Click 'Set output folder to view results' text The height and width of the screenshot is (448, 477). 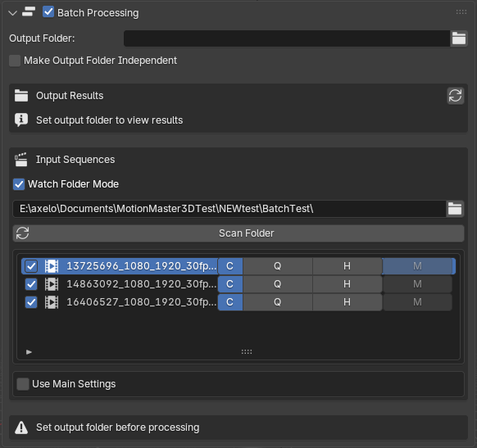[x=110, y=120]
